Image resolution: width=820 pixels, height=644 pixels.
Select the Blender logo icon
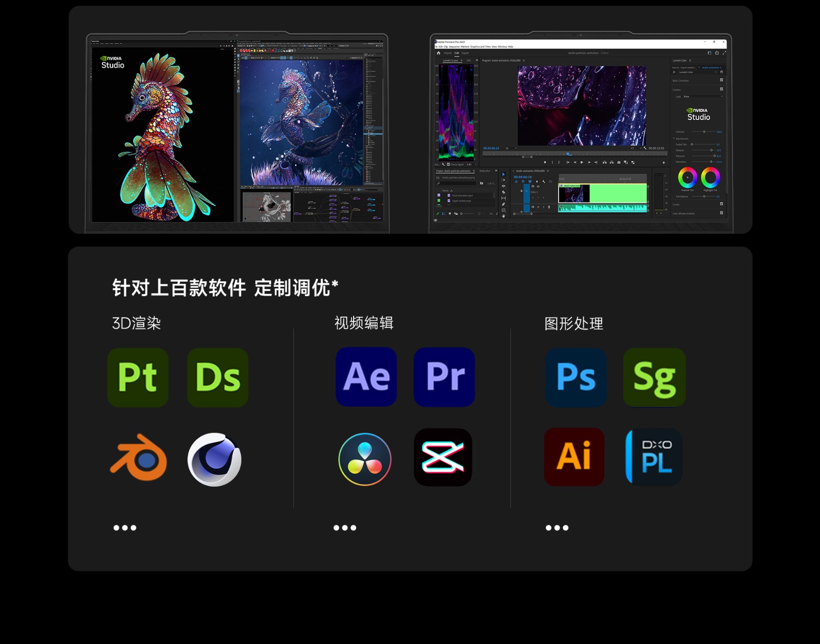pos(138,458)
